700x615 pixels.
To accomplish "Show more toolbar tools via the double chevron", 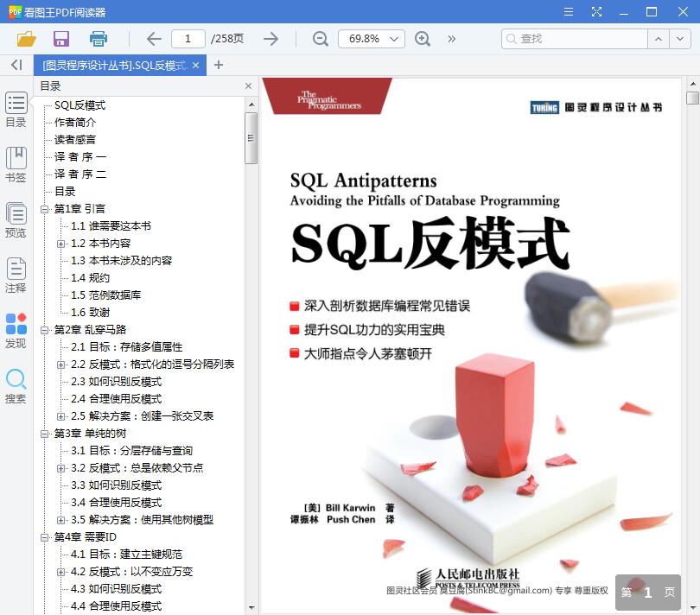I will click(x=451, y=39).
